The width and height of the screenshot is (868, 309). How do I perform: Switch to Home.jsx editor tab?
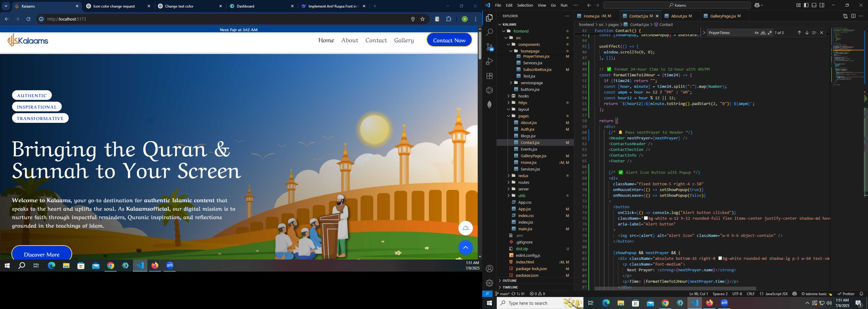pyautogui.click(x=596, y=16)
